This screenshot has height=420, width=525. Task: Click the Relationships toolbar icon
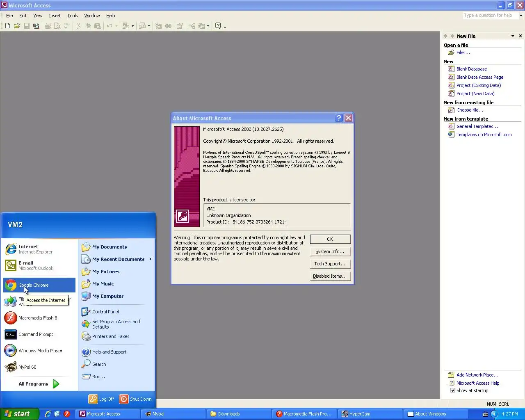(192, 26)
